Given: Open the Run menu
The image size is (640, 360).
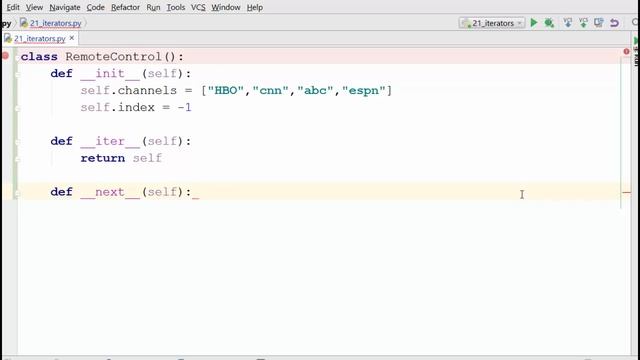Looking at the screenshot, I should (153, 7).
